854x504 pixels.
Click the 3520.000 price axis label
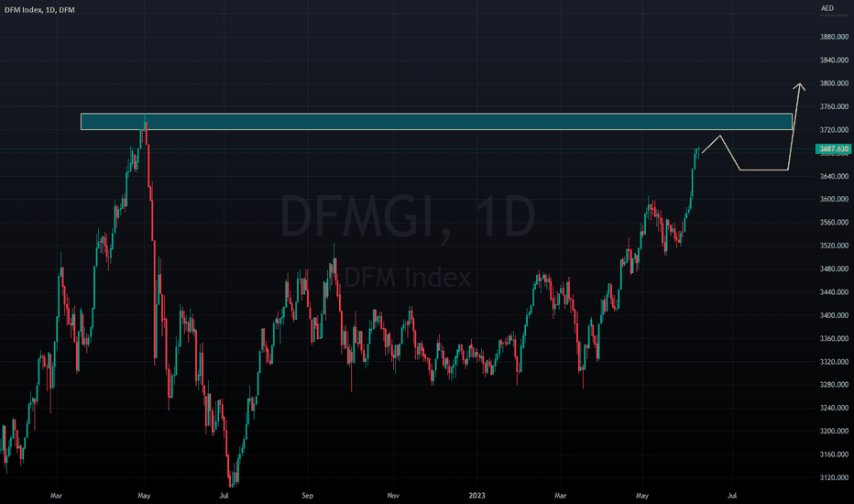pyautogui.click(x=834, y=246)
